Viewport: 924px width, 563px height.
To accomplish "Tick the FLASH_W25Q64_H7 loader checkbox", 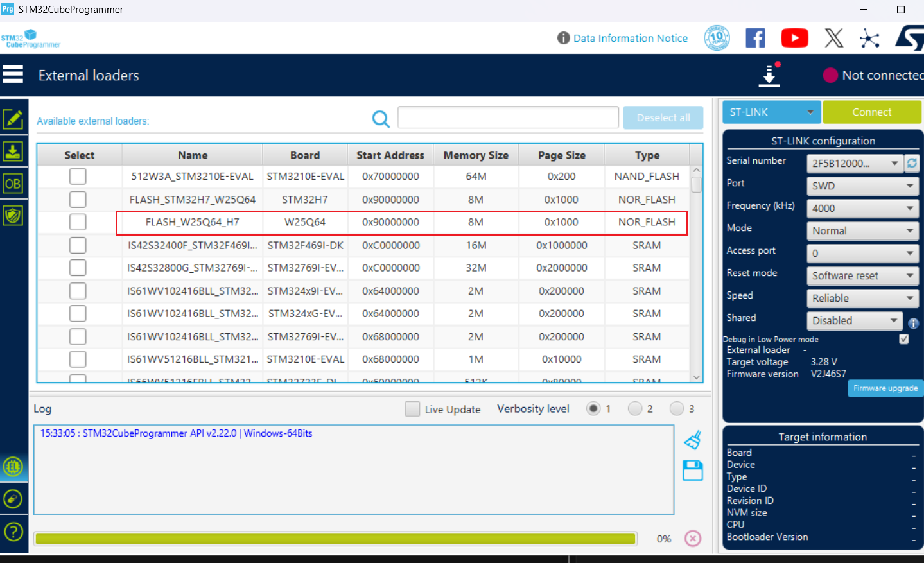I will (78, 222).
